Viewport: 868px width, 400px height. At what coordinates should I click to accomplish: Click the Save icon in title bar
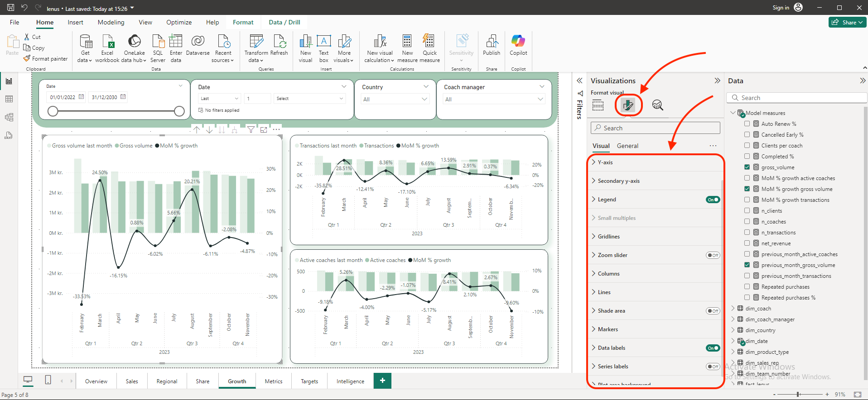(10, 8)
